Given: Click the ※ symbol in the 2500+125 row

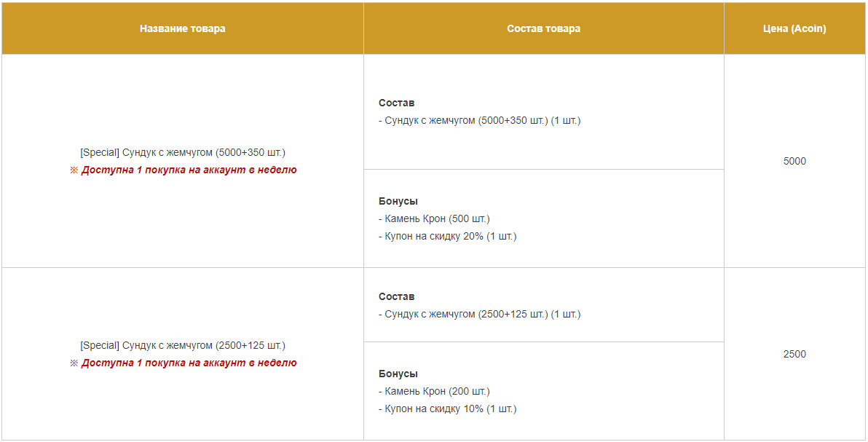Looking at the screenshot, I should (x=74, y=363).
